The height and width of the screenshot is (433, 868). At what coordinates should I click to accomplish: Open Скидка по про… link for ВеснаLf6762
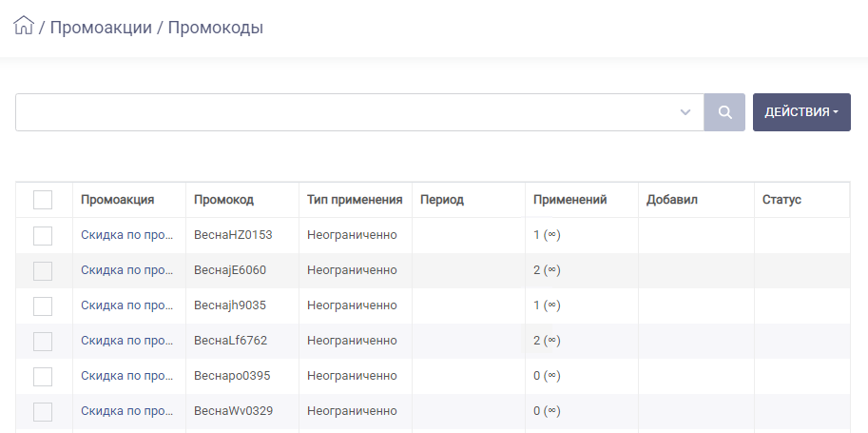(126, 341)
